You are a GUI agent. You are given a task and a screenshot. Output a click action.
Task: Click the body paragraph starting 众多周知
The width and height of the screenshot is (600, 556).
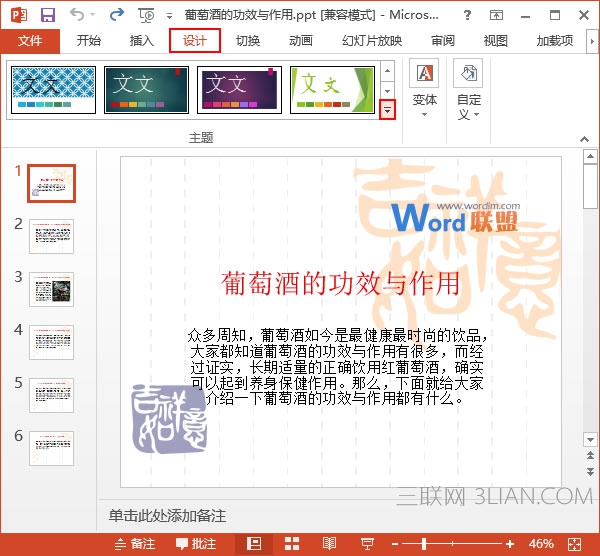pos(337,367)
